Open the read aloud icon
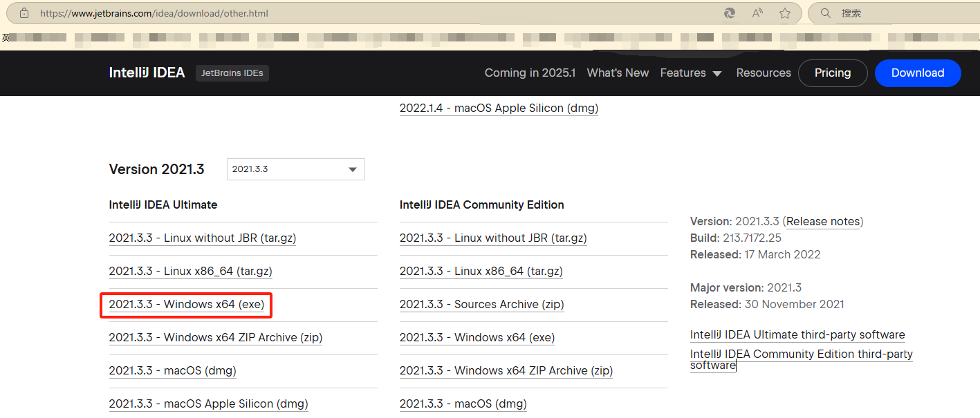This screenshot has height=418, width=980. point(757,13)
